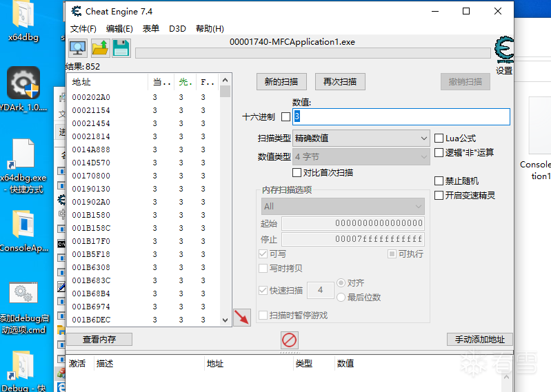Open the ConsoleAp... desktop folder
The image size is (551, 392).
(23, 231)
